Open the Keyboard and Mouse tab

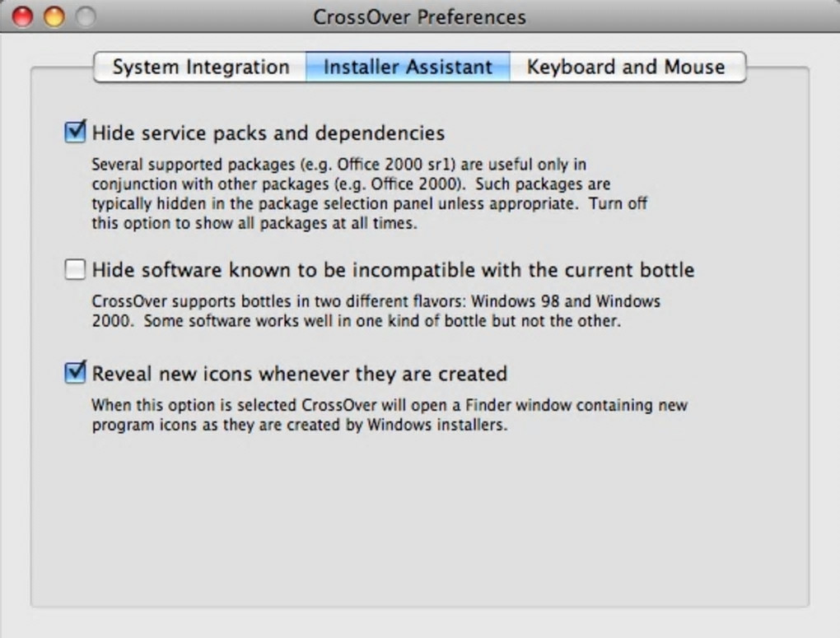click(x=626, y=68)
